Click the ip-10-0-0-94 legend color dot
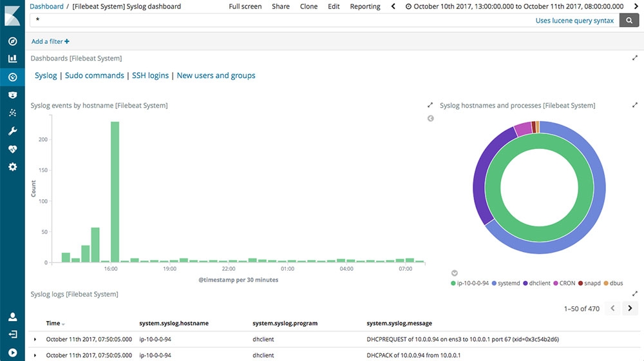Screen dimensions: 644x361 (x=453, y=283)
